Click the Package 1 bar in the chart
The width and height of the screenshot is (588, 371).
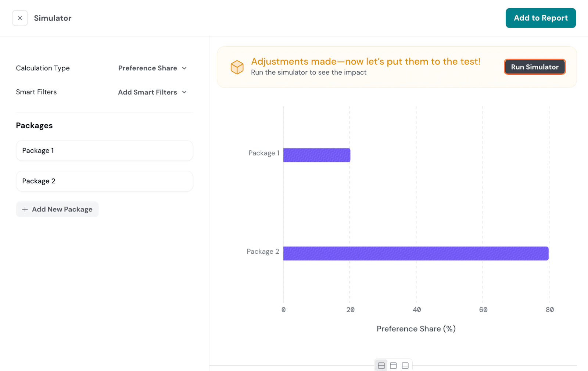coord(316,155)
